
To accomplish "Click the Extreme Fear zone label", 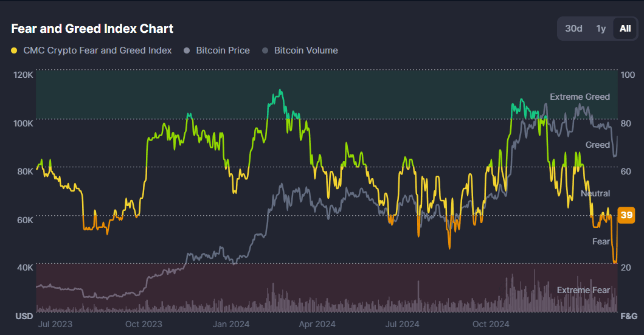I will tap(583, 290).
